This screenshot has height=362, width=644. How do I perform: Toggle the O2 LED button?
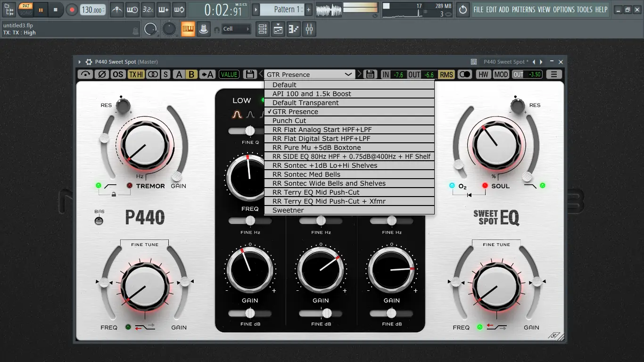pyautogui.click(x=452, y=186)
